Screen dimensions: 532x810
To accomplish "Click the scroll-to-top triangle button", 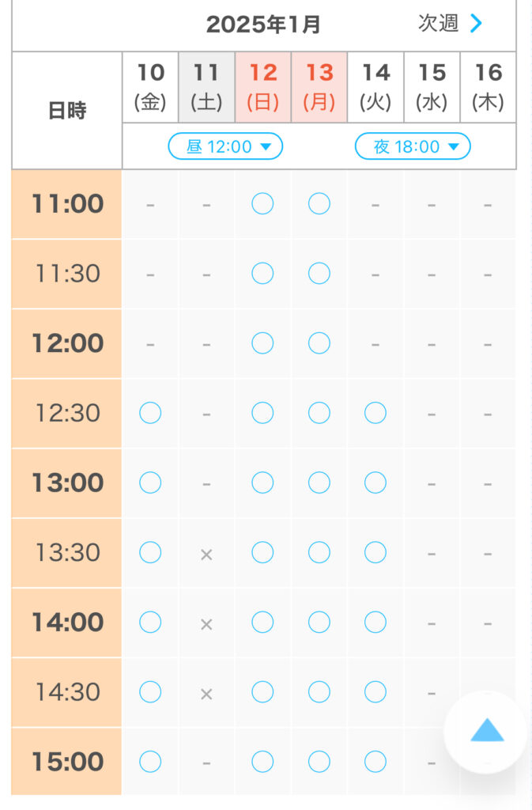I will click(x=486, y=732).
